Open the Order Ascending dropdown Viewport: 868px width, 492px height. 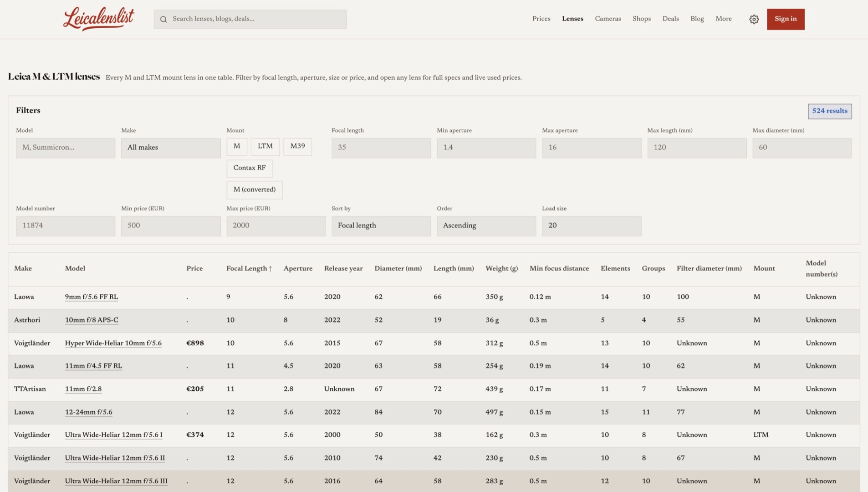(x=486, y=226)
